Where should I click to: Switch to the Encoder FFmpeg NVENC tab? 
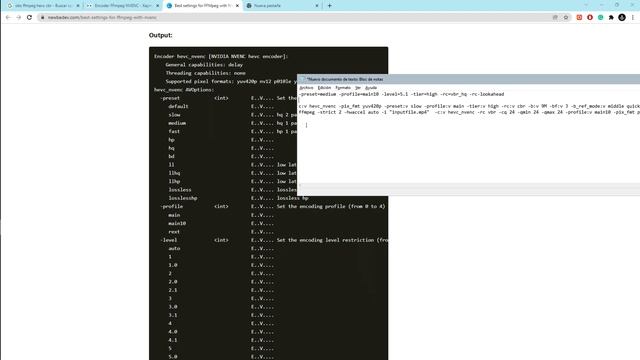pos(123,6)
